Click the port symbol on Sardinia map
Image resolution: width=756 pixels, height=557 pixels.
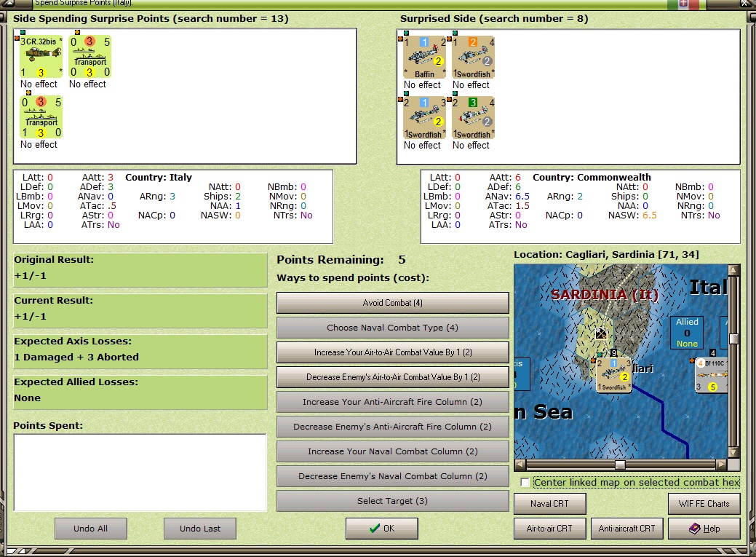601,333
